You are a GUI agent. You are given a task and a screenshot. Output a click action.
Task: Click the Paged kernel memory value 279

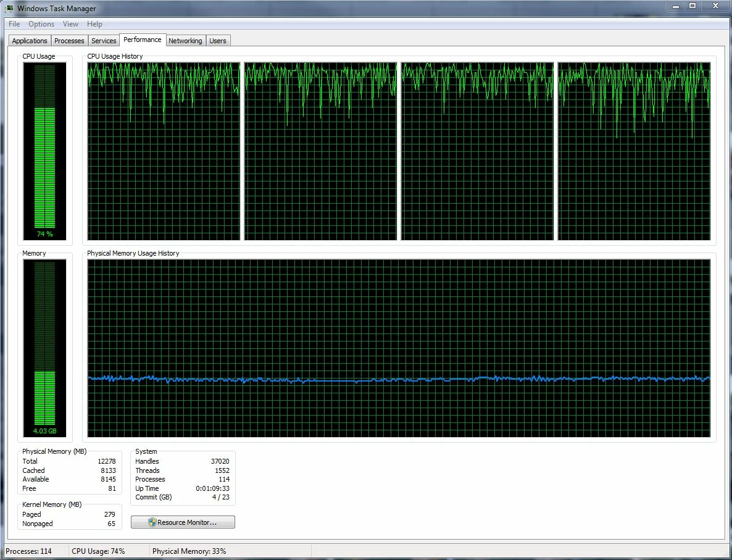click(x=110, y=514)
